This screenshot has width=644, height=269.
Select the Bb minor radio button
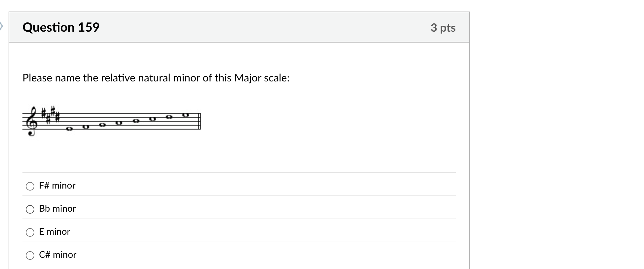30,209
